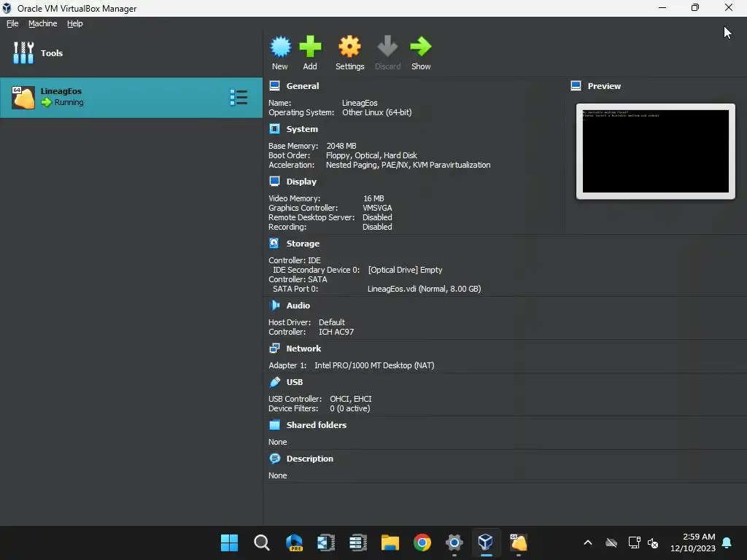Open File Explorer from taskbar
This screenshot has width=747, height=560.
(390, 542)
